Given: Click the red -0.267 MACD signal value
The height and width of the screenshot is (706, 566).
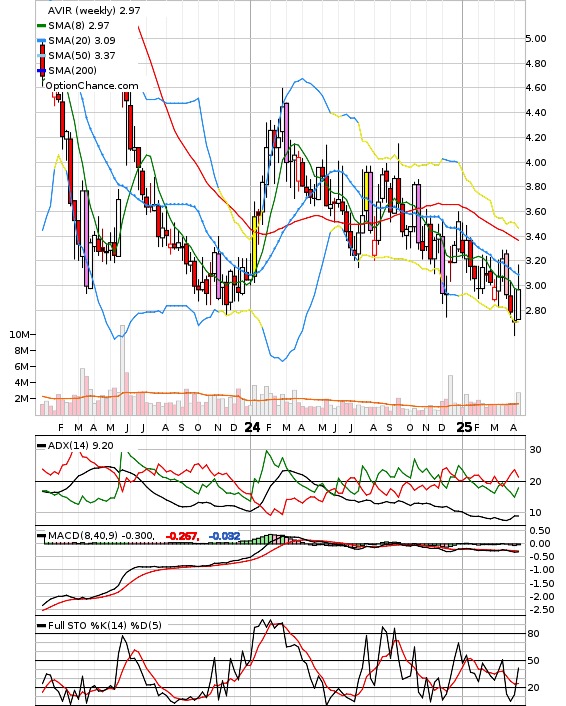Looking at the screenshot, I should pos(182,536).
